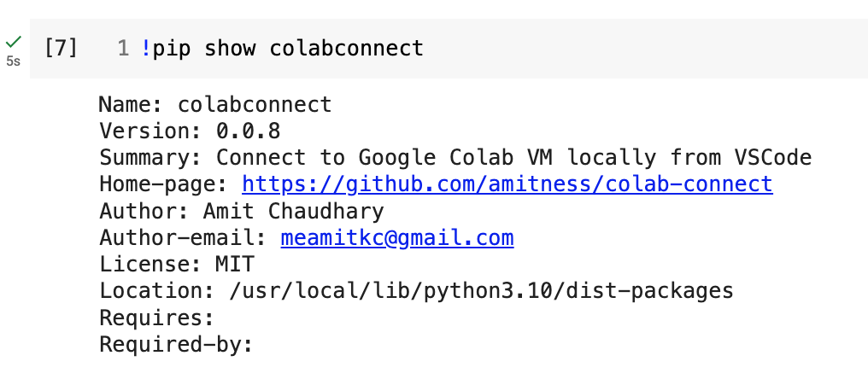
Task: Click the Required-by: output line
Action: tap(176, 345)
